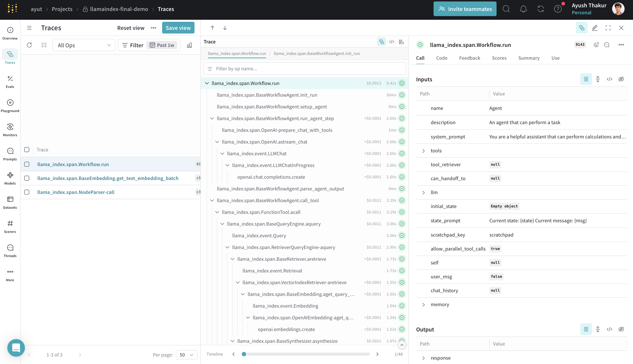Switch trace view to code view icon
633x364 pixels.
pyautogui.click(x=391, y=42)
